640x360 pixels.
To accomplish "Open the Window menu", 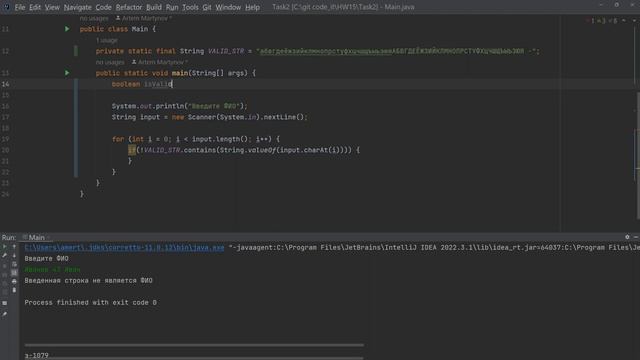I will coord(228,7).
